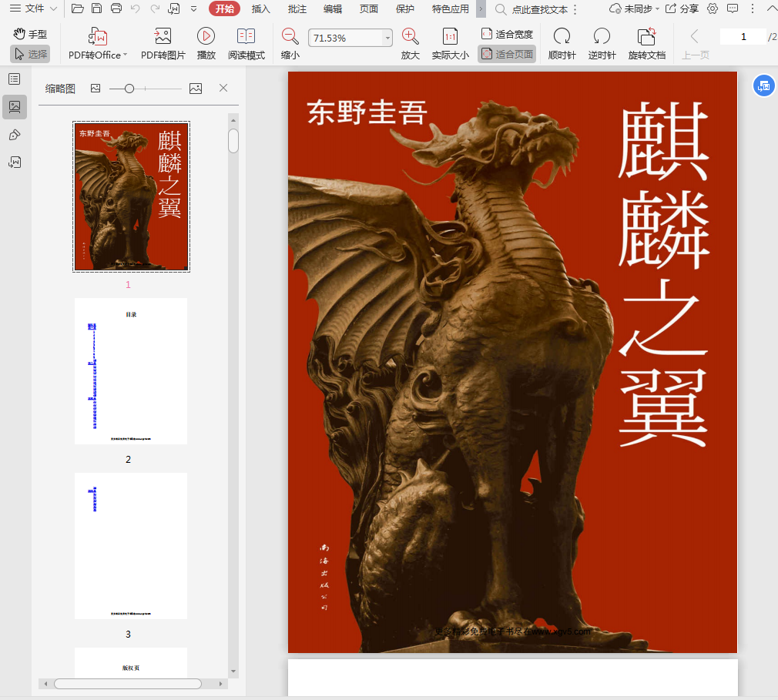Click the 播放 play icon
Image resolution: width=778 pixels, height=700 pixels.
click(206, 36)
